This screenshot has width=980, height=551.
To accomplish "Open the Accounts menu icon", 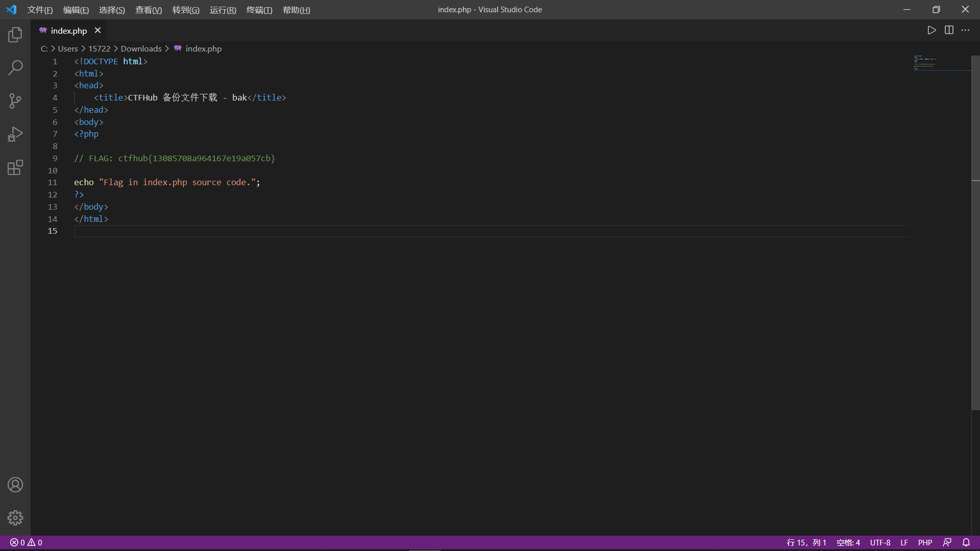I will pos(15,485).
